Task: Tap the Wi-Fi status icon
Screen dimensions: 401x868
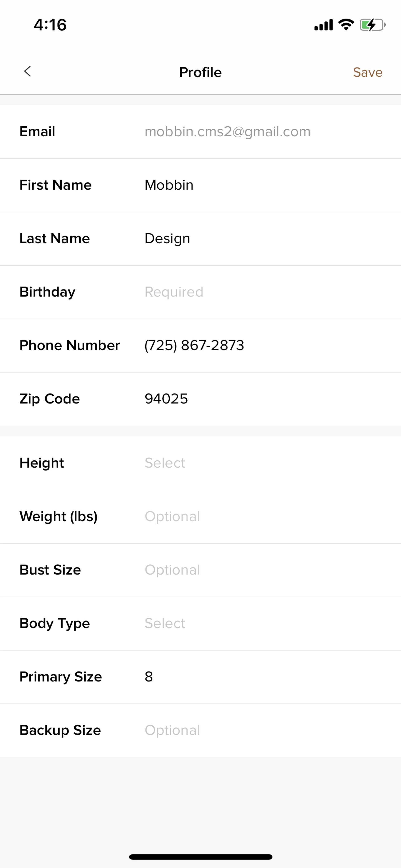Action: click(346, 25)
